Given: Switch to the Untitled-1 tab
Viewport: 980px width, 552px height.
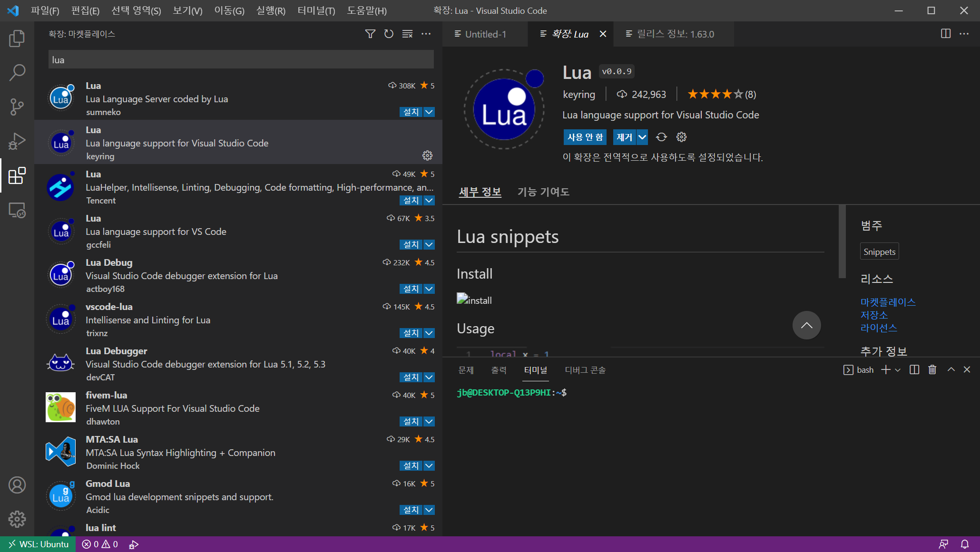Looking at the screenshot, I should (485, 34).
